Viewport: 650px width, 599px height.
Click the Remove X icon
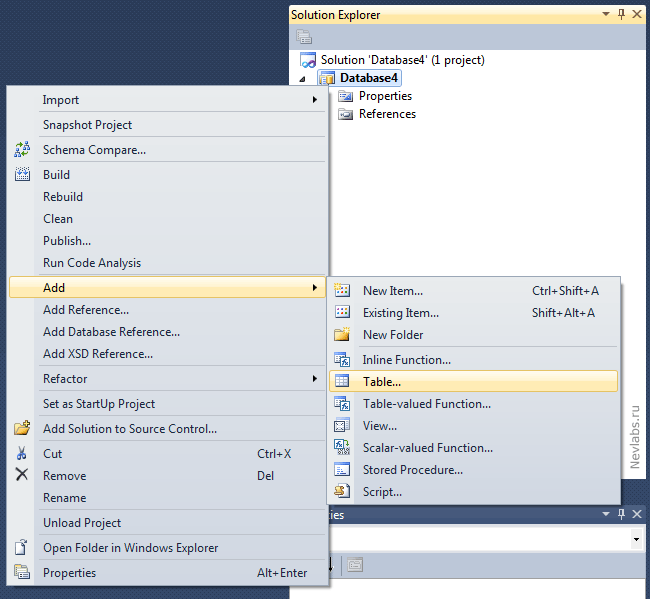pos(22,475)
